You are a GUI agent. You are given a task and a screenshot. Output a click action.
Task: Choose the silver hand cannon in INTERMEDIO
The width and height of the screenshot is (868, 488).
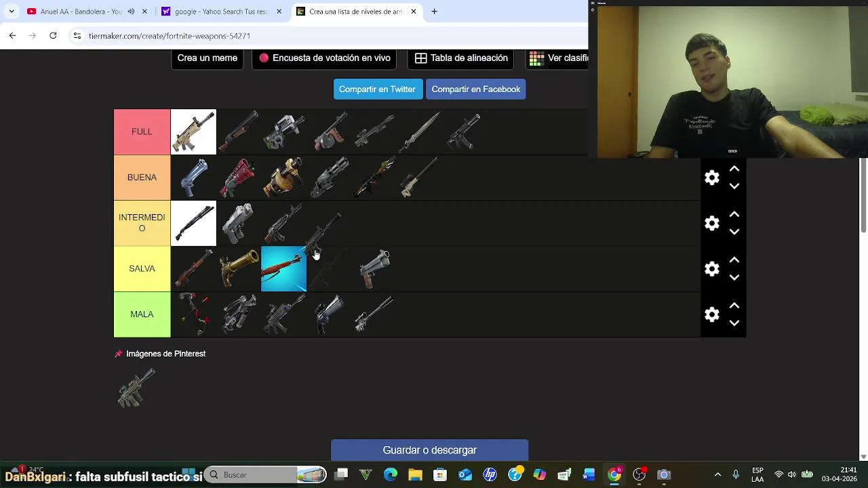pos(239,223)
